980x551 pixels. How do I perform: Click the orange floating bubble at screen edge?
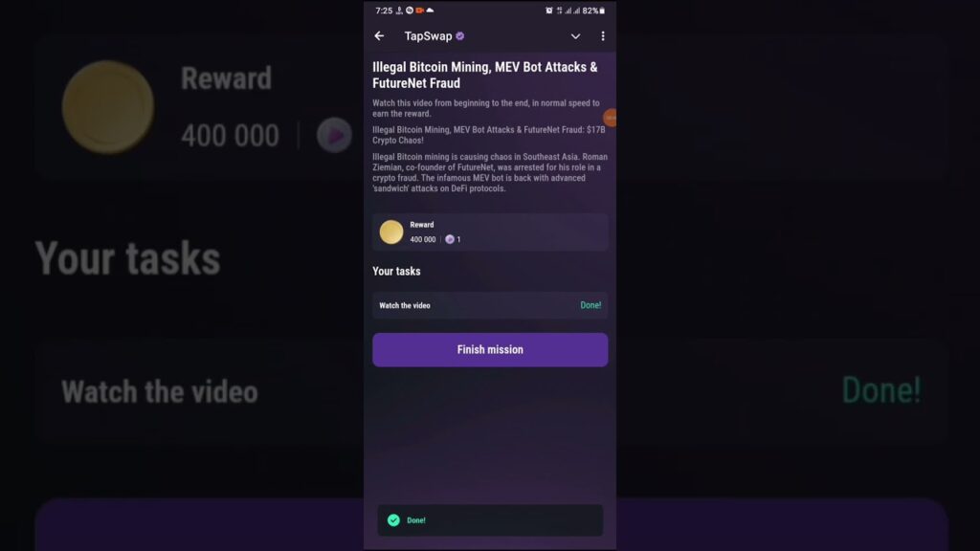point(610,118)
